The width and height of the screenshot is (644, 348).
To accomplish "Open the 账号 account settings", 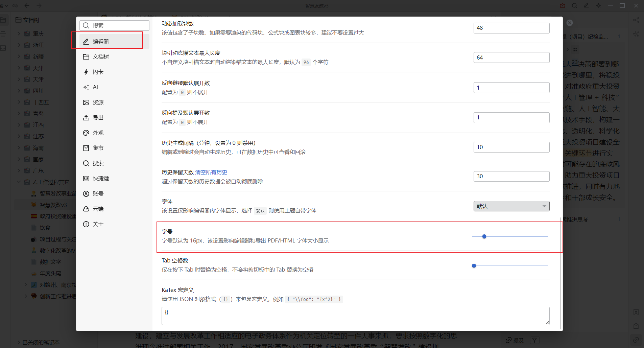I will point(98,194).
